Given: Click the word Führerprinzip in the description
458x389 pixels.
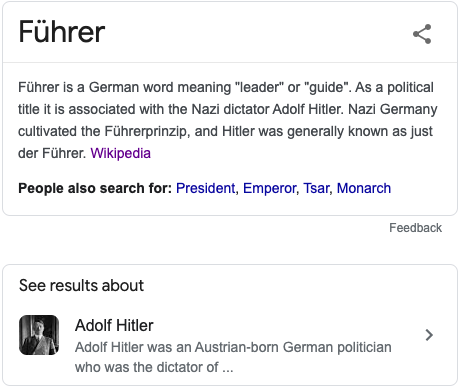Looking at the screenshot, I should (147, 131).
